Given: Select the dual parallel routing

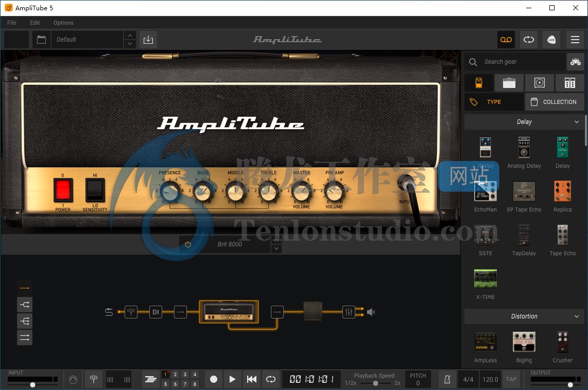Looking at the screenshot, I should point(25,338).
